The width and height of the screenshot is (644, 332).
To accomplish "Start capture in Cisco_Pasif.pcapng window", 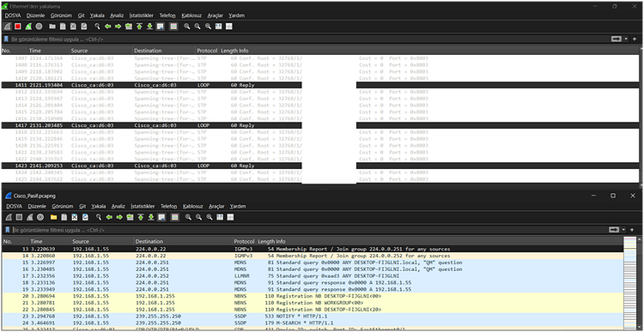I will pos(9,217).
